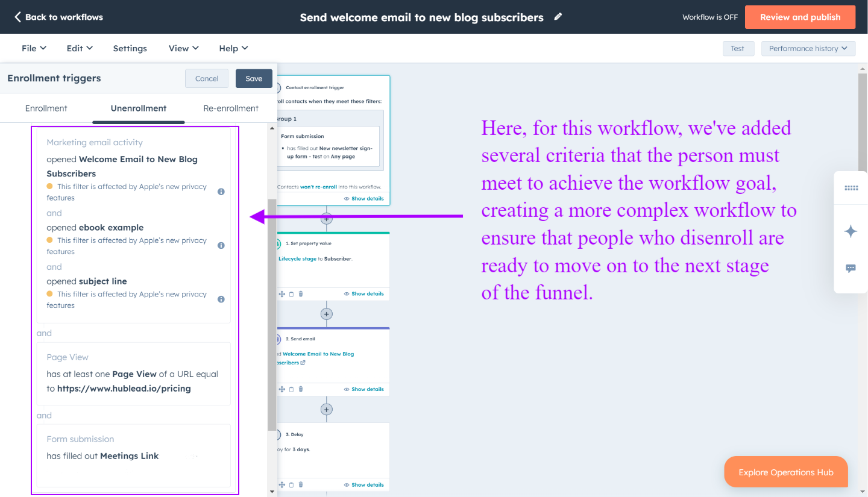The image size is (868, 497).
Task: Open the Settings menu item
Action: pyautogui.click(x=130, y=48)
